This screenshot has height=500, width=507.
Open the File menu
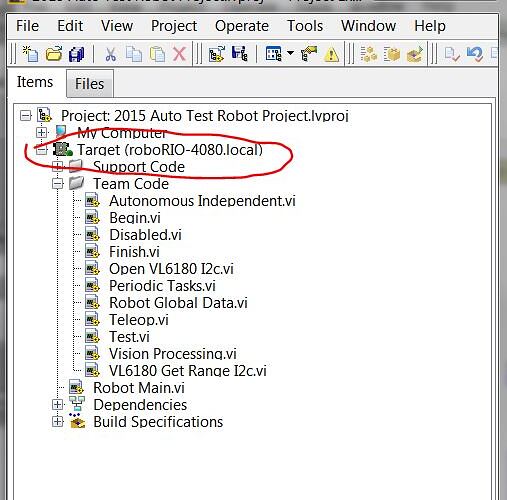point(27,26)
